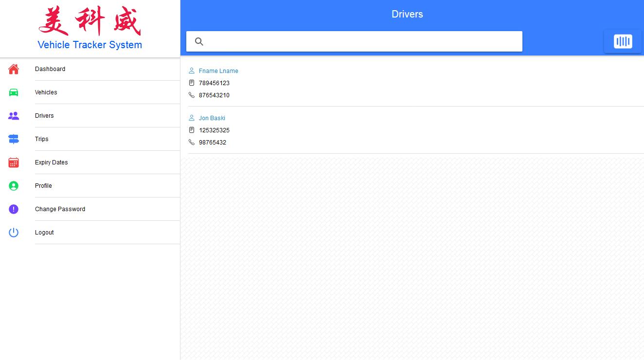Viewport: 644px width, 360px height.
Task: Click the blue Trips signpost icon
Action: point(14,139)
